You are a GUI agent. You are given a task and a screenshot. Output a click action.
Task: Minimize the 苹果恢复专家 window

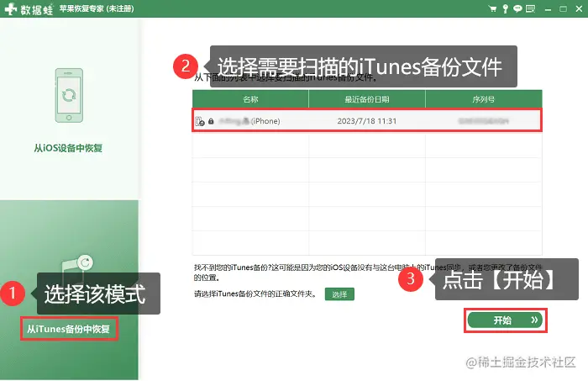pos(548,9)
